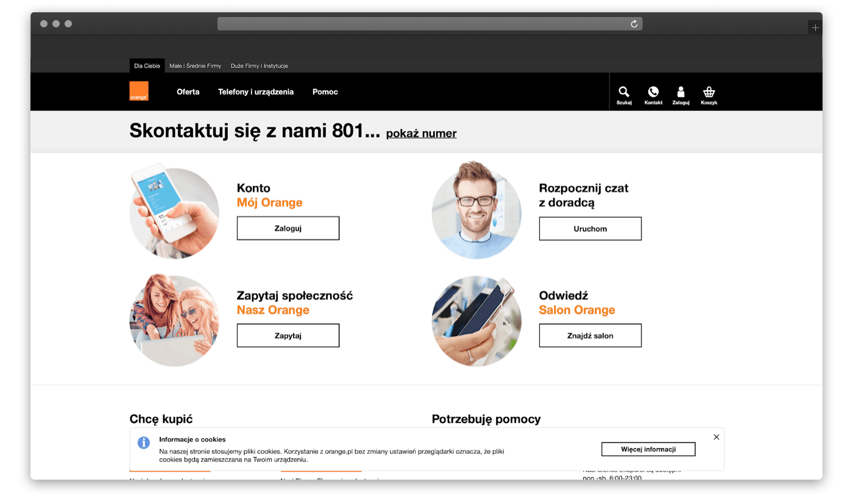Screen dimensions: 853x504
Task: Click the Zaloguj button under Mój Orange
Action: [288, 228]
